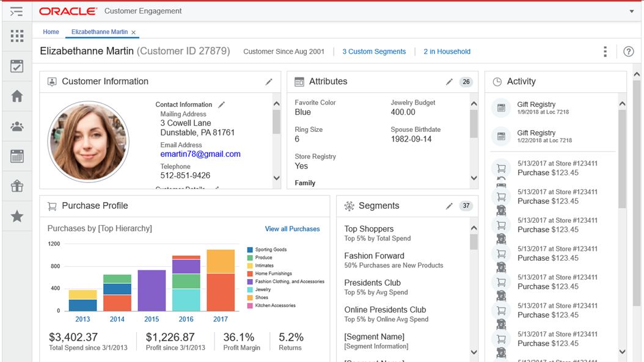Click View all Purchases link

pyautogui.click(x=292, y=229)
